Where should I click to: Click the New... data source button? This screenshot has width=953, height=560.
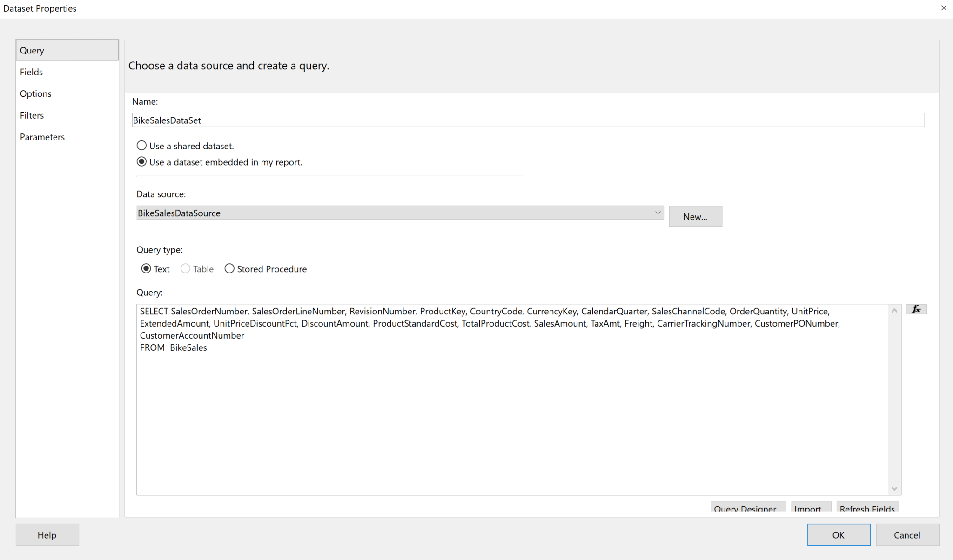(695, 216)
